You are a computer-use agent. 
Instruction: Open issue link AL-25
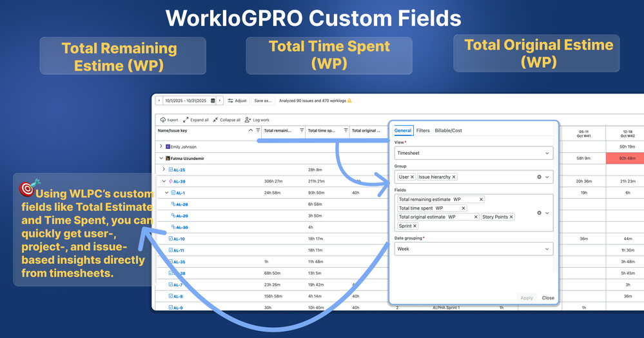tap(179, 170)
